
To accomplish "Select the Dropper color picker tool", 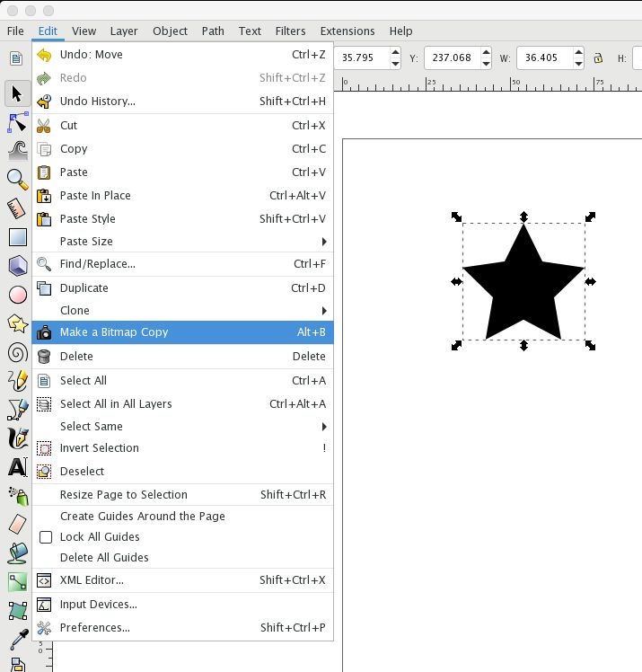I will (18, 639).
